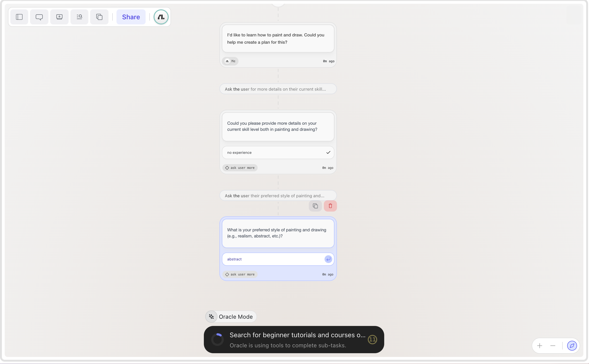Click the compass recenter icon
This screenshot has width=589, height=364.
pos(572,346)
